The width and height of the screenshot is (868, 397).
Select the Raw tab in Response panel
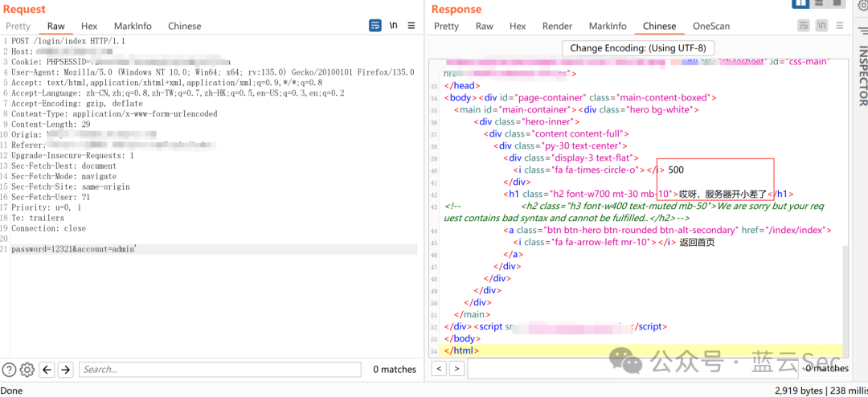click(485, 26)
